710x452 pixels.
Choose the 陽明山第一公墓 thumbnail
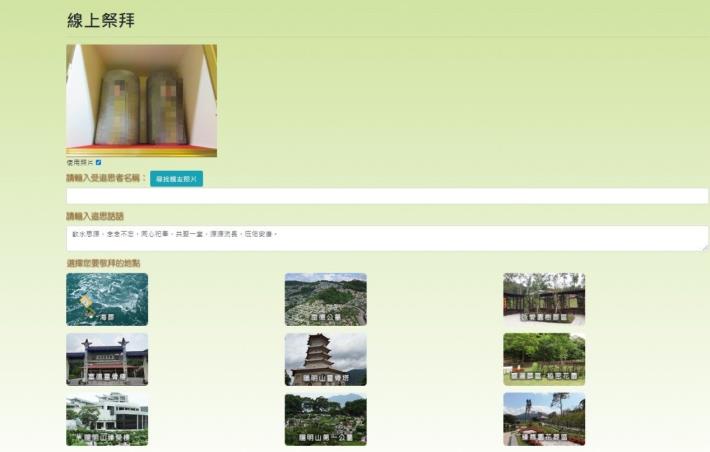(325, 418)
